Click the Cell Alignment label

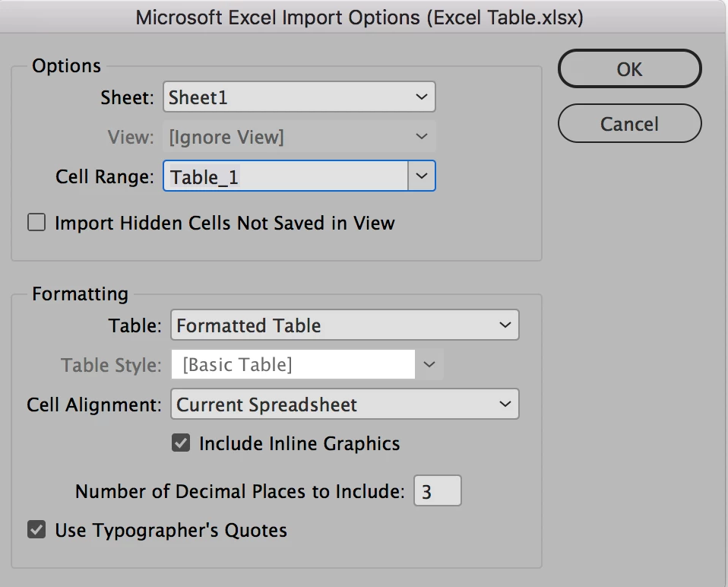[x=94, y=405]
